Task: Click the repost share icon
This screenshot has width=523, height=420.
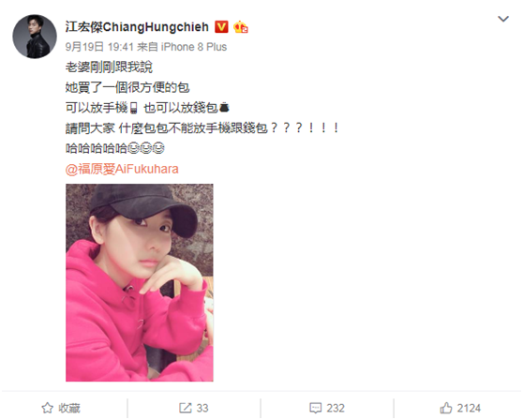Action: pos(186,408)
